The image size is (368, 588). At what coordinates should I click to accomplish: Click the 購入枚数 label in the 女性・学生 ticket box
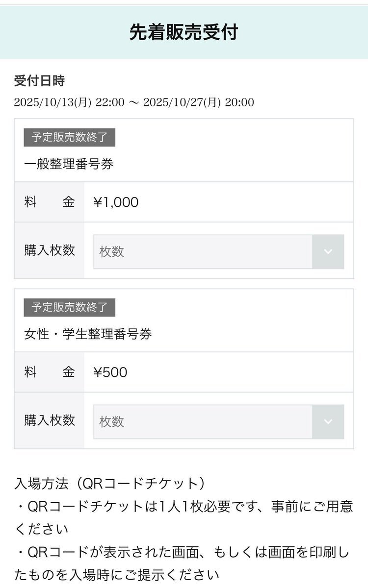[x=50, y=420]
